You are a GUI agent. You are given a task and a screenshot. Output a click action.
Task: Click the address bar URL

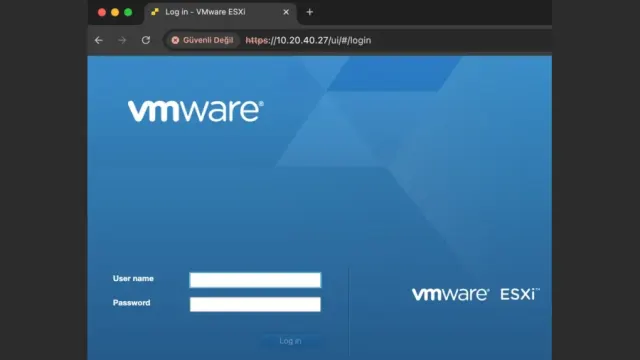click(308, 40)
